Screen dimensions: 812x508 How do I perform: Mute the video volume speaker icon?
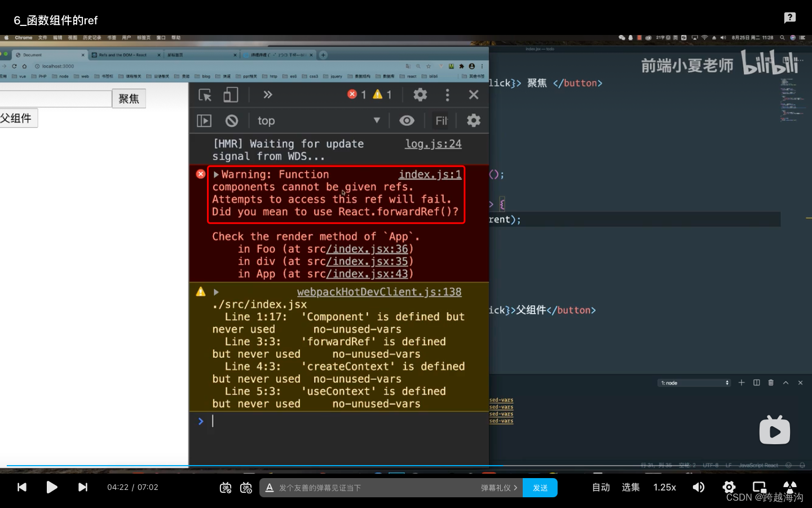click(x=699, y=487)
